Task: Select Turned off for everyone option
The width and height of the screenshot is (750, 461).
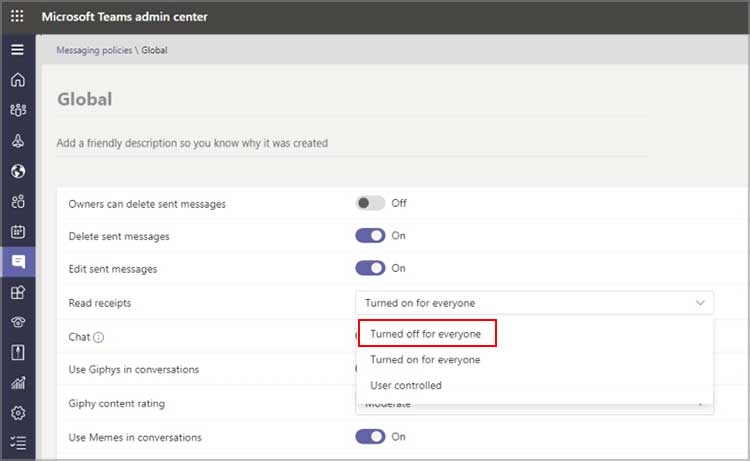Action: [425, 334]
